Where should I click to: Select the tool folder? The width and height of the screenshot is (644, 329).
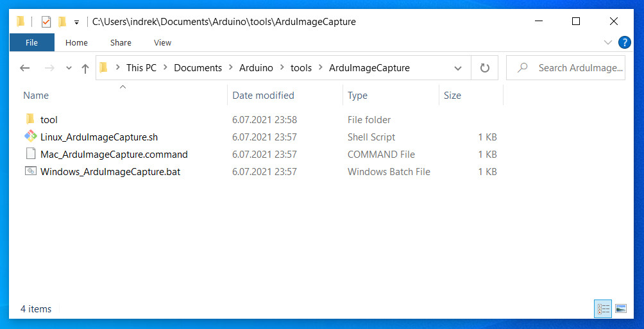49,120
